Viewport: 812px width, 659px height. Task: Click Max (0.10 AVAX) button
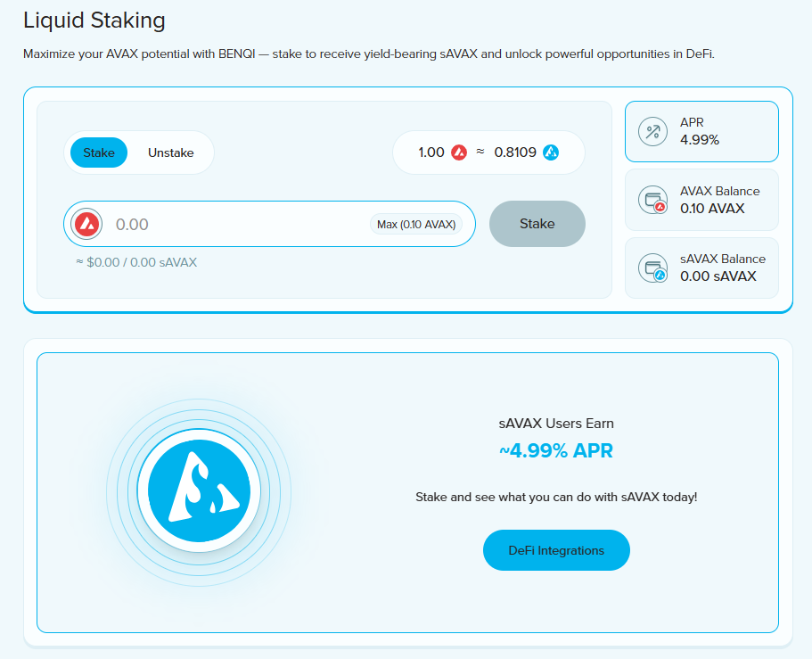point(416,225)
